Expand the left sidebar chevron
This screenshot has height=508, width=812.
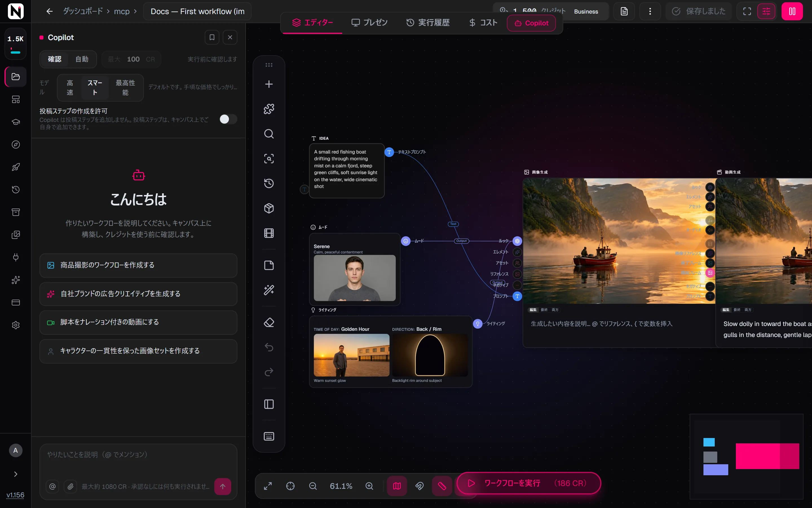[16, 474]
